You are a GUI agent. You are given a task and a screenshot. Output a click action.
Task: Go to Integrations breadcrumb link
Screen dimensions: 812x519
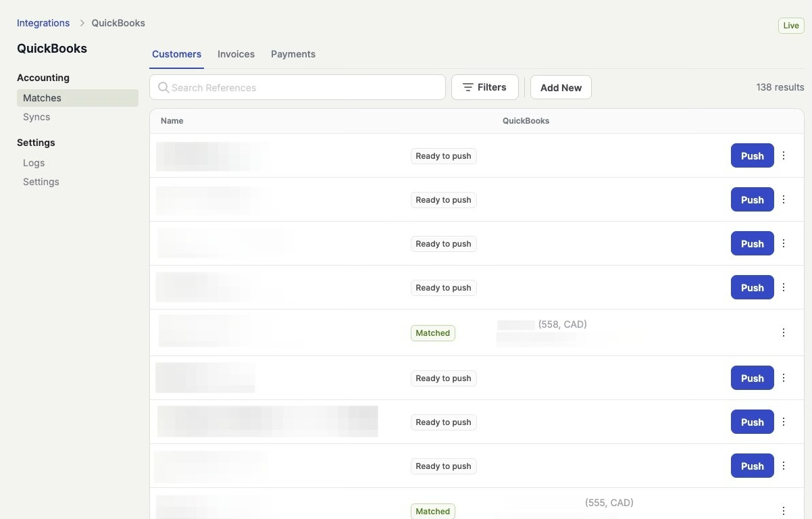coord(43,23)
